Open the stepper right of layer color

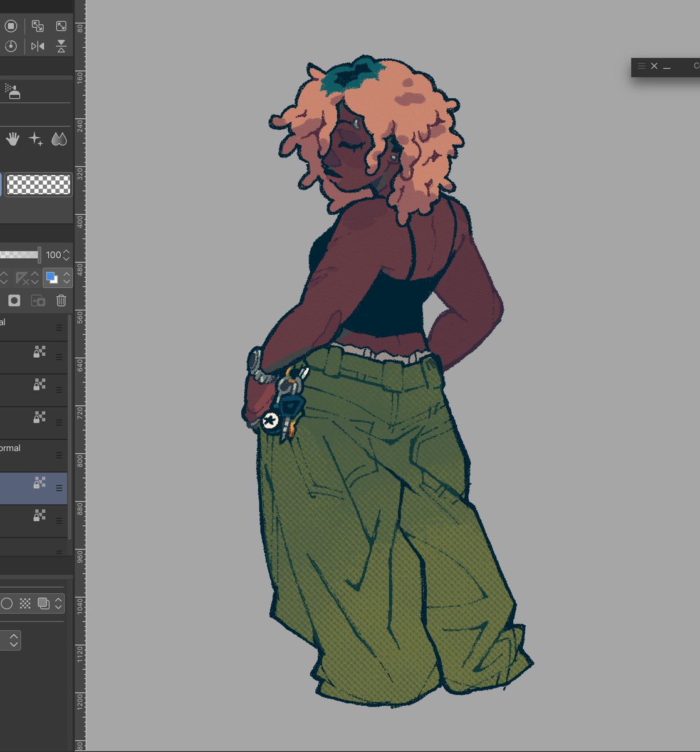(66, 278)
